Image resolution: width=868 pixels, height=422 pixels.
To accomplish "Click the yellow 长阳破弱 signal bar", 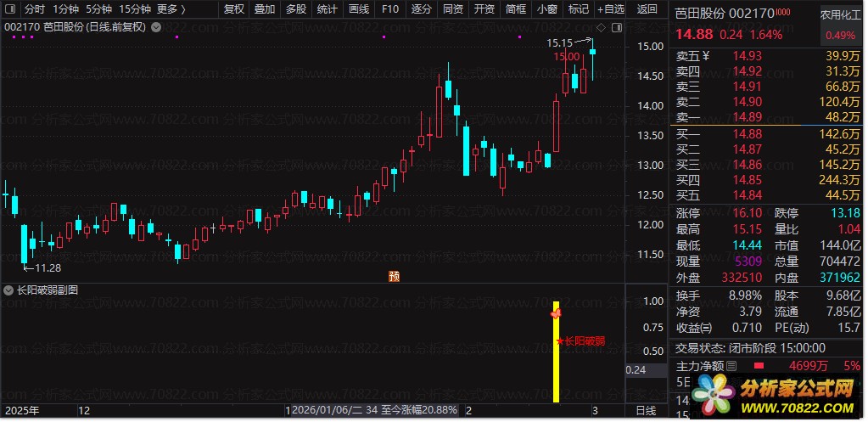I will 557,352.
